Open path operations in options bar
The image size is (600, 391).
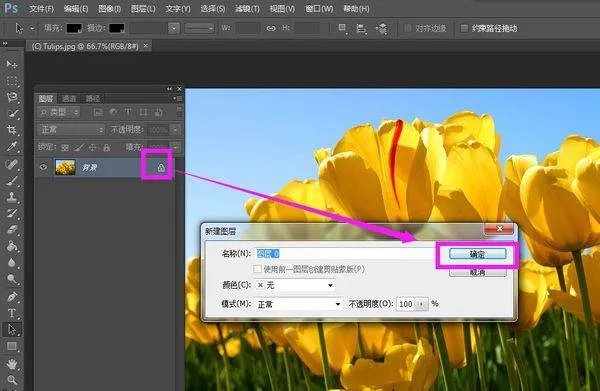pyautogui.click(x=342, y=28)
